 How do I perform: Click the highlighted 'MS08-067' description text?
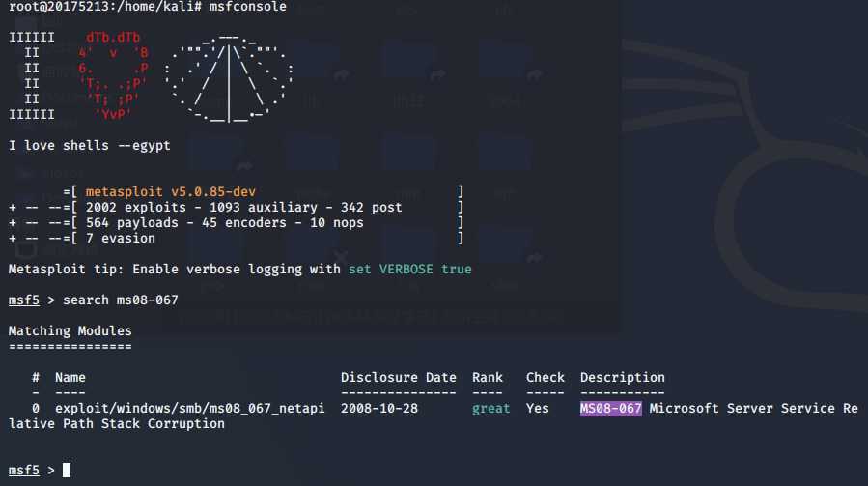[610, 409]
